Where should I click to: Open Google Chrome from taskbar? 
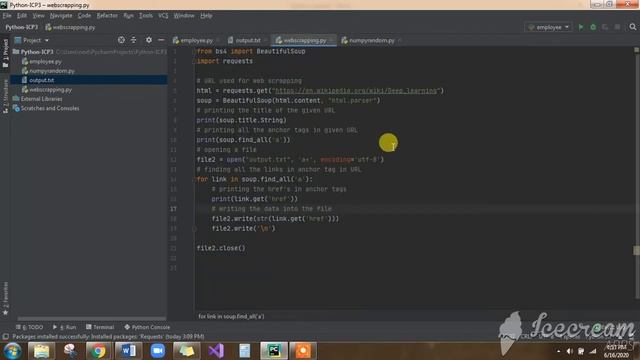tap(98, 351)
